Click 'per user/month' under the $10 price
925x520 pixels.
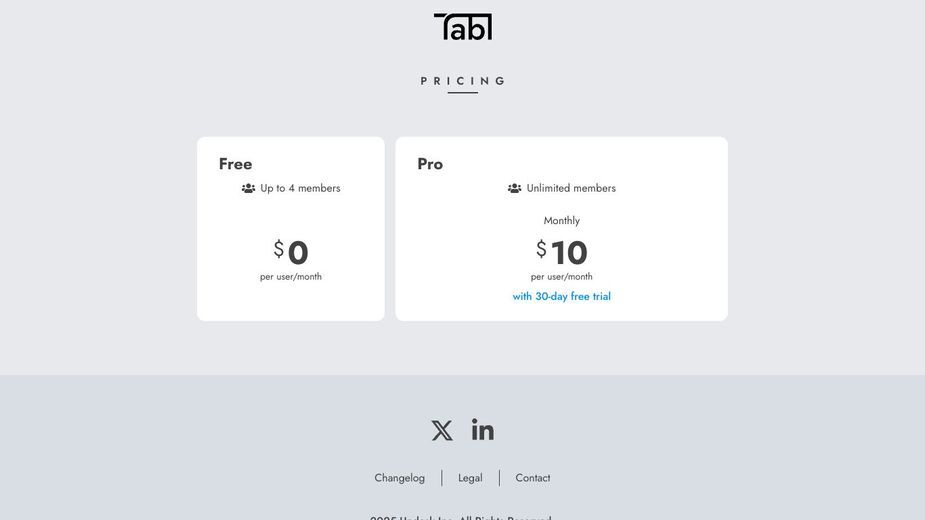pyautogui.click(x=562, y=276)
